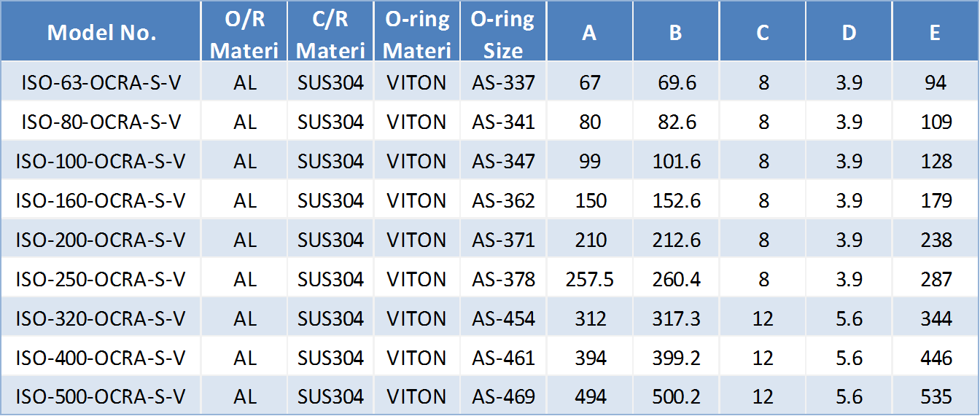Click SUS304 in the ISO-63-OCRA-S-V row
Screen dimensions: 980x416
coord(330,82)
